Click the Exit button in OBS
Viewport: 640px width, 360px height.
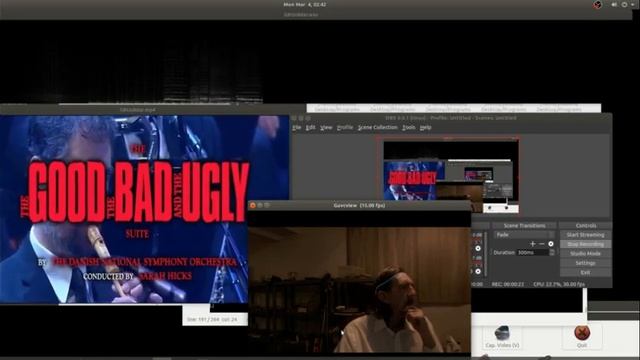(x=585, y=272)
